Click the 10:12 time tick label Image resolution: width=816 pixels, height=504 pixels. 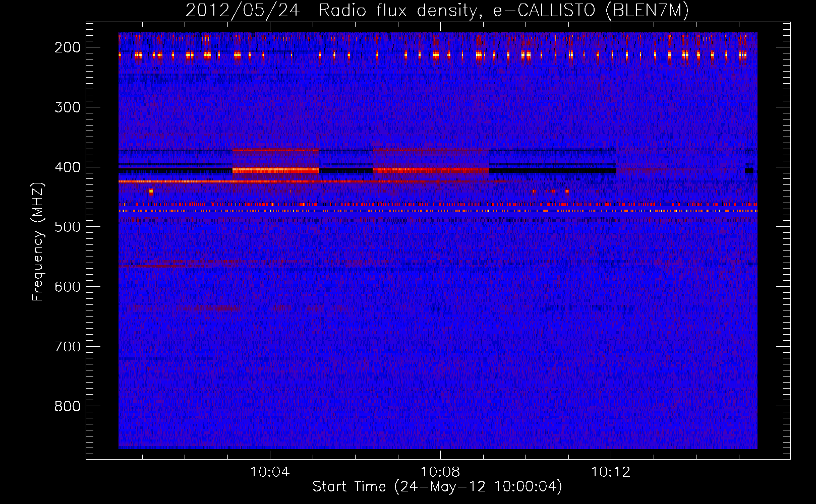coord(611,472)
